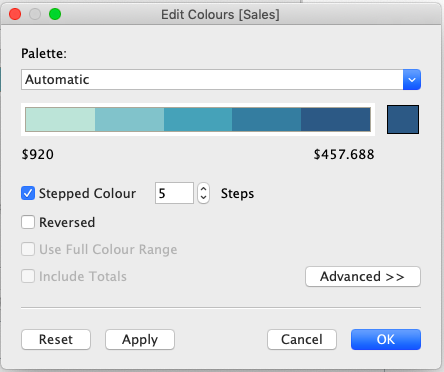444x372 pixels.
Task: Click the Steps number input field
Action: [174, 193]
